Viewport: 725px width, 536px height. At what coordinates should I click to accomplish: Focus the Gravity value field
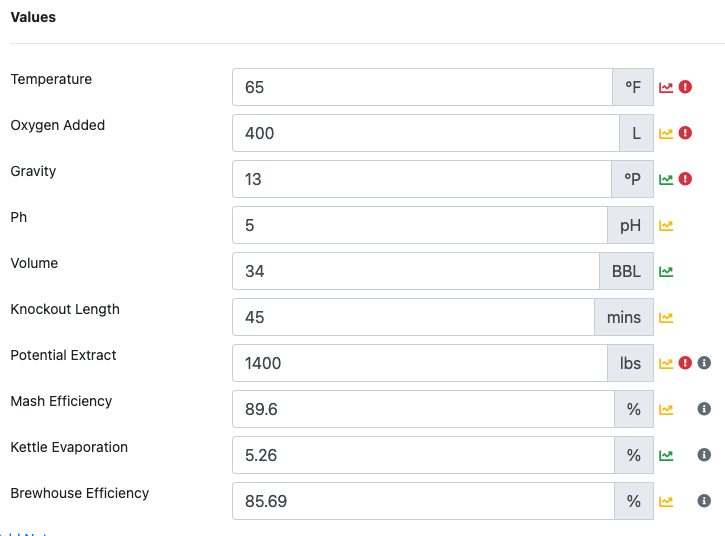(422, 179)
